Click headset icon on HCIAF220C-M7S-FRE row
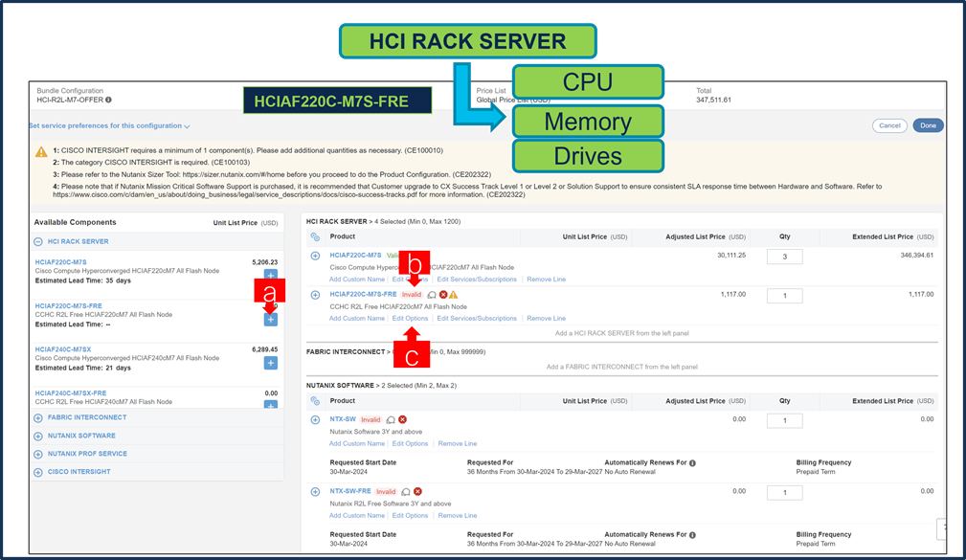This screenshot has height=560, width=966. tap(432, 295)
